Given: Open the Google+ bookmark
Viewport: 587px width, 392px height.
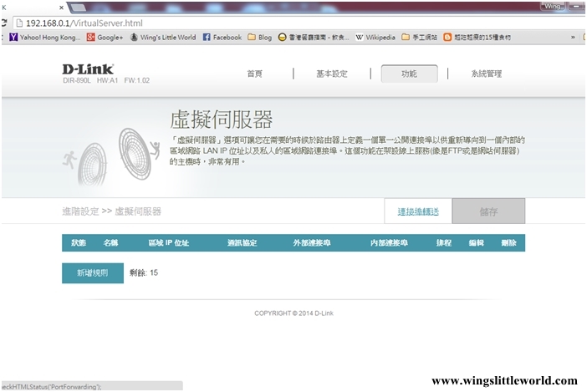Looking at the screenshot, I should 105,38.
